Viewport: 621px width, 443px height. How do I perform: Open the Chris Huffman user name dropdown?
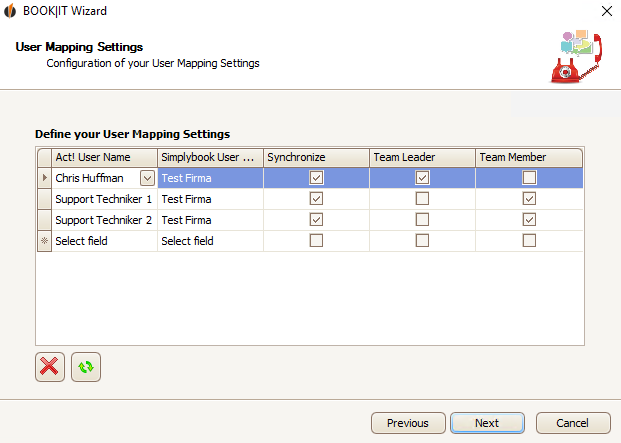(147, 178)
